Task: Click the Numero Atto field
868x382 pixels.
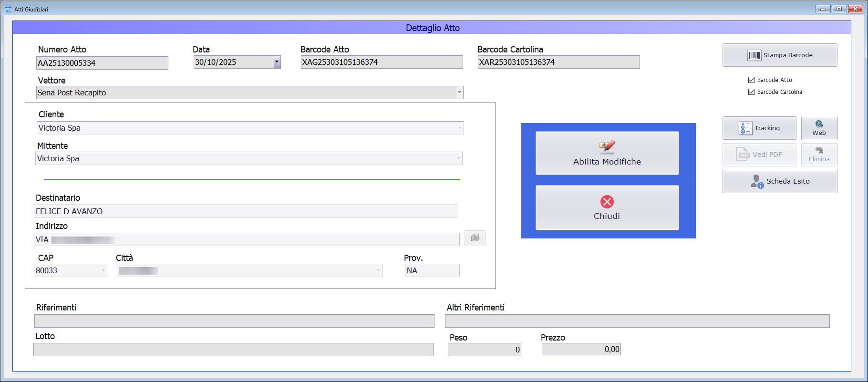Action: coord(102,63)
